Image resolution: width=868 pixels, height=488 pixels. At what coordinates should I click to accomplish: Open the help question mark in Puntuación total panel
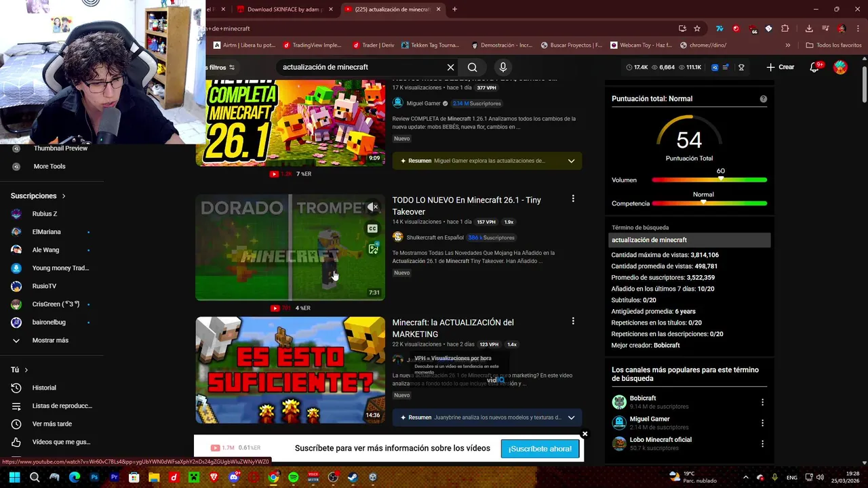pyautogui.click(x=763, y=99)
